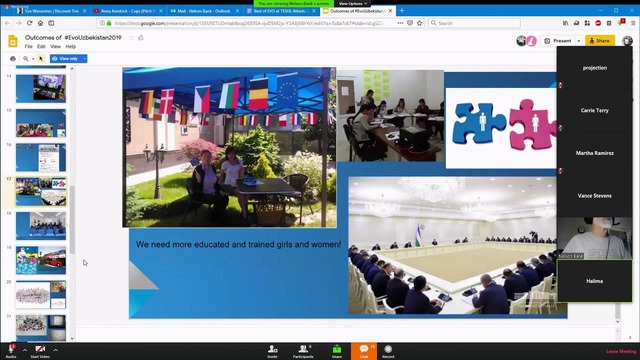640x360 pixels.
Task: Select the arrow cursor tool
Action: 41,59
